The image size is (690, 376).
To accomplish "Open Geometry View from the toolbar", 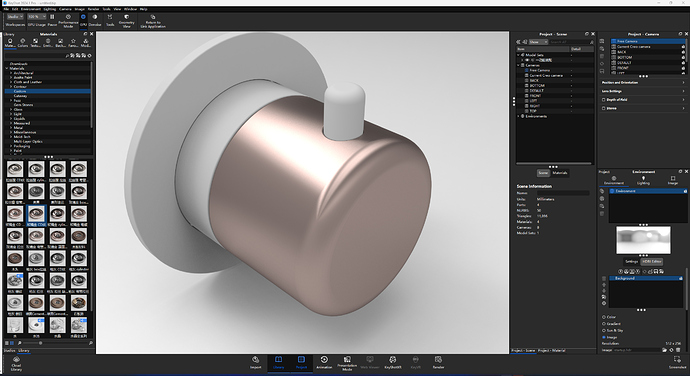I will point(126,21).
